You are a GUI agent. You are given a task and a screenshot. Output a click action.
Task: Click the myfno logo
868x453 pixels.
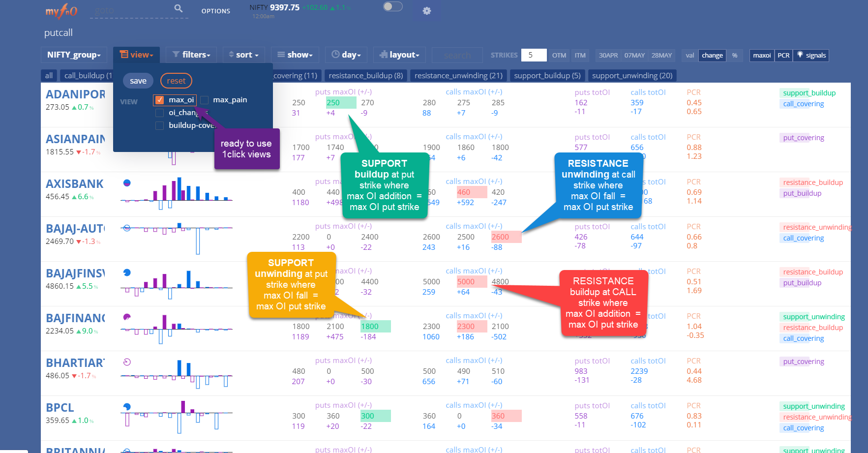click(x=61, y=11)
